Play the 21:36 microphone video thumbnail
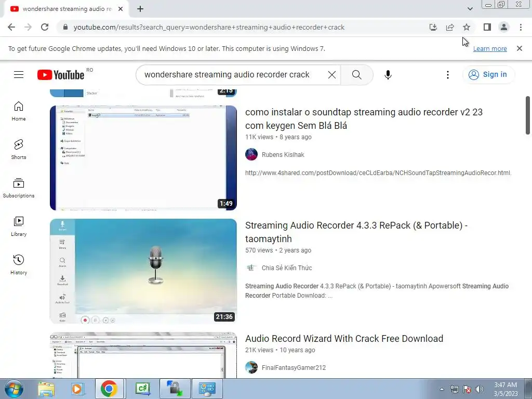This screenshot has height=399, width=532. (143, 271)
